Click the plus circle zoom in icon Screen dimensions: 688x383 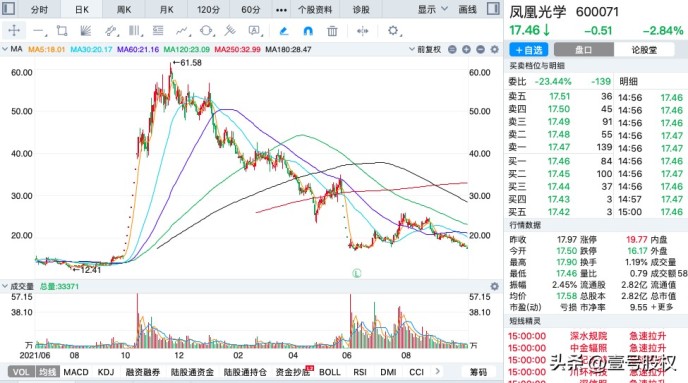tap(466, 50)
